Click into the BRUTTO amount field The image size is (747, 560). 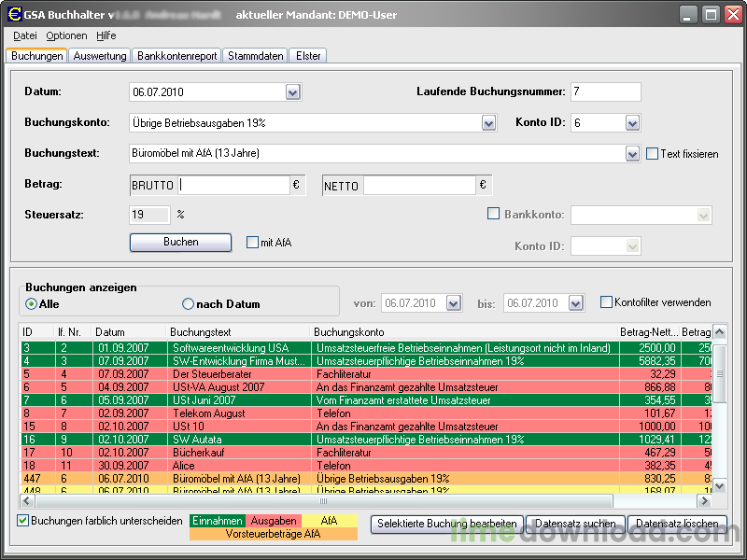(233, 185)
